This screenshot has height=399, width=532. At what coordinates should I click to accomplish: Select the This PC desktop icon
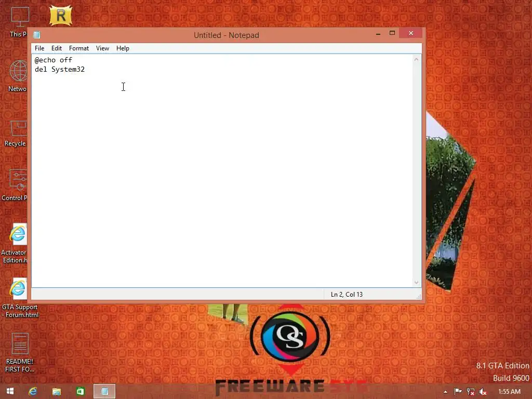tap(18, 22)
